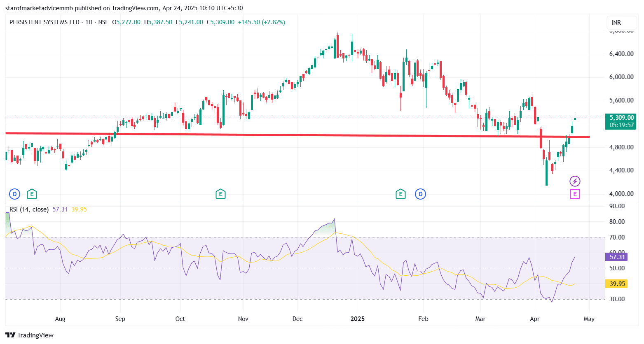Click the 5,600.00 price scale label
The height and width of the screenshot is (344, 644).
621,100
